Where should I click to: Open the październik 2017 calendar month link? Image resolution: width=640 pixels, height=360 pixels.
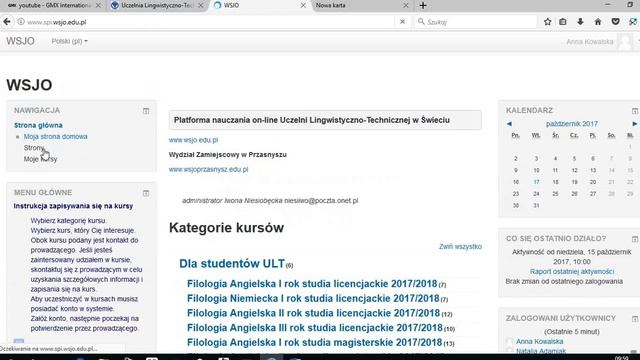click(572, 124)
